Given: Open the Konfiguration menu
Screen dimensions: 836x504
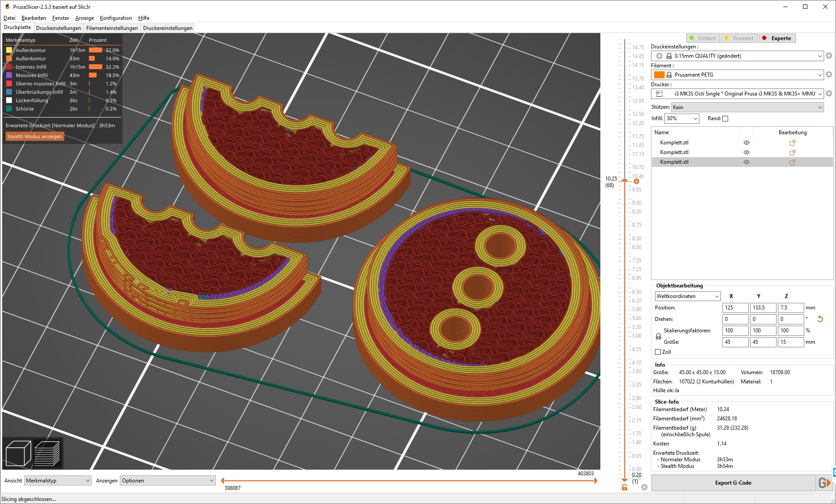Looking at the screenshot, I should click(x=115, y=18).
